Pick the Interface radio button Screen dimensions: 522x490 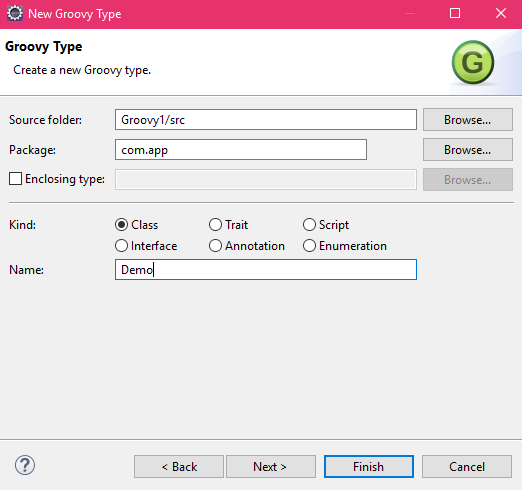(121, 246)
